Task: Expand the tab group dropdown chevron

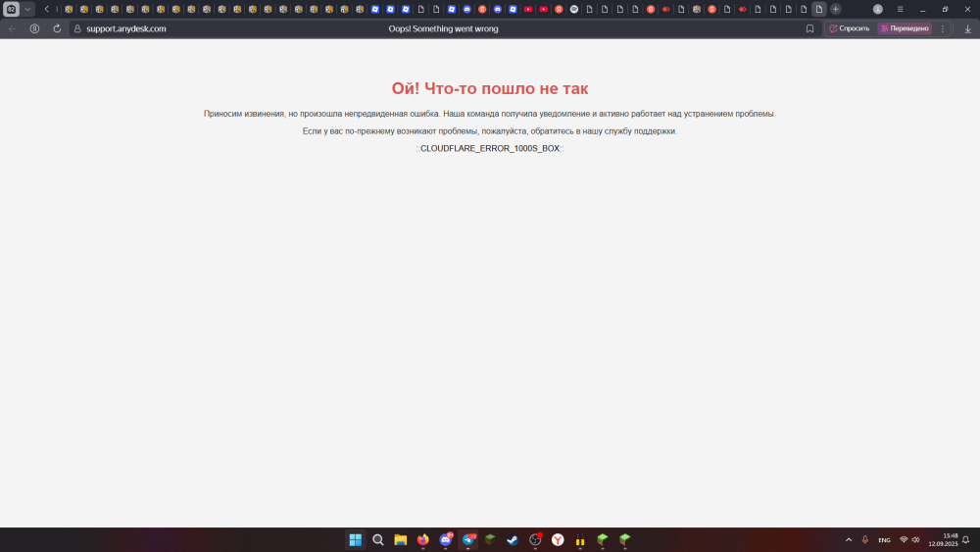Action: click(x=27, y=10)
